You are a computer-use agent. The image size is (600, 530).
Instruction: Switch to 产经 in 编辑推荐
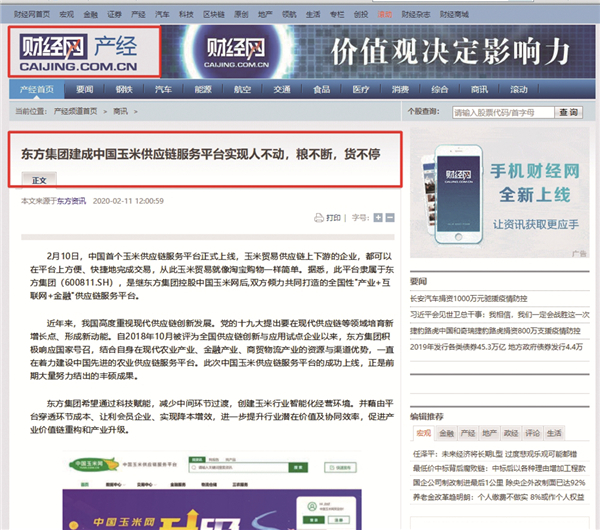pyautogui.click(x=468, y=433)
